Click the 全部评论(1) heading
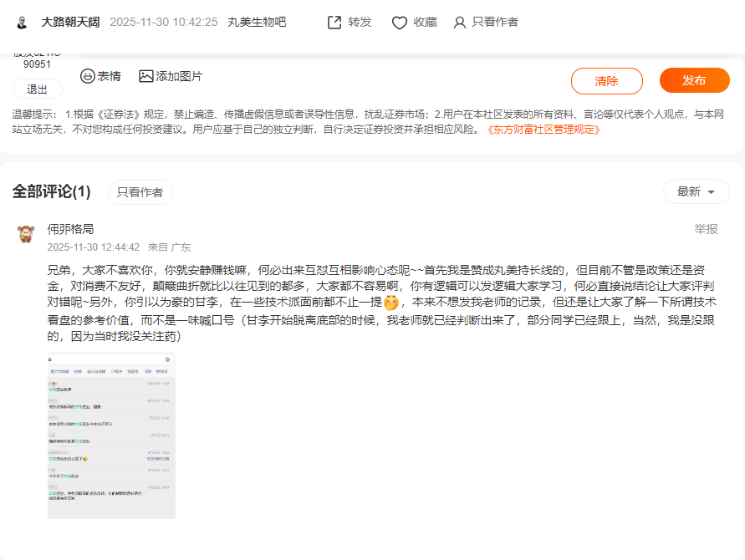This screenshot has width=745, height=560. [51, 192]
